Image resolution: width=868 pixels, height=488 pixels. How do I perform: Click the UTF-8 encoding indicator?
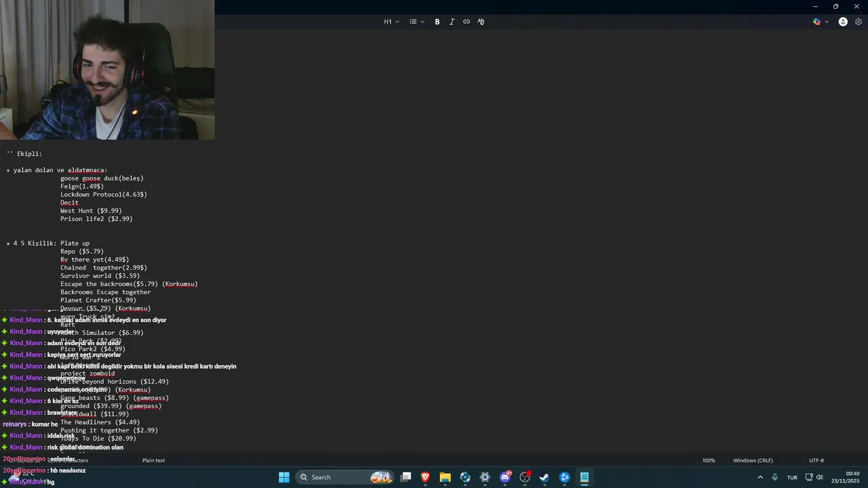click(816, 460)
